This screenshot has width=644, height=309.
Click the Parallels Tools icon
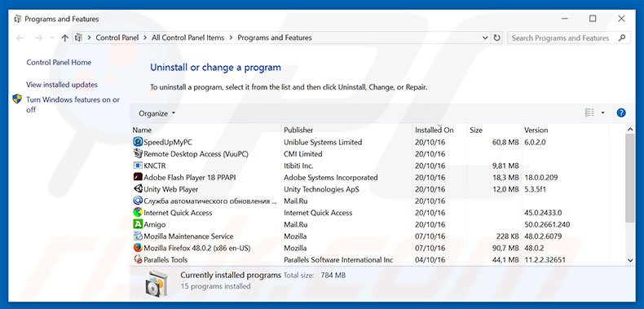(138, 260)
